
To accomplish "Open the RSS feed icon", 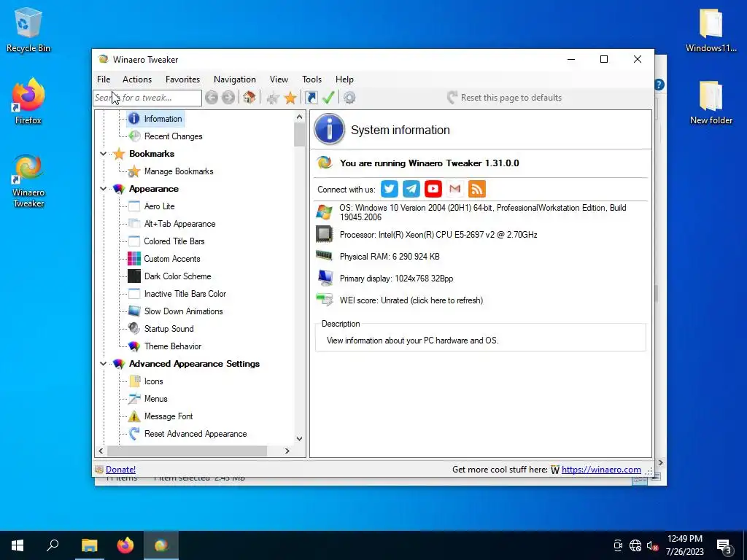I will 477,189.
